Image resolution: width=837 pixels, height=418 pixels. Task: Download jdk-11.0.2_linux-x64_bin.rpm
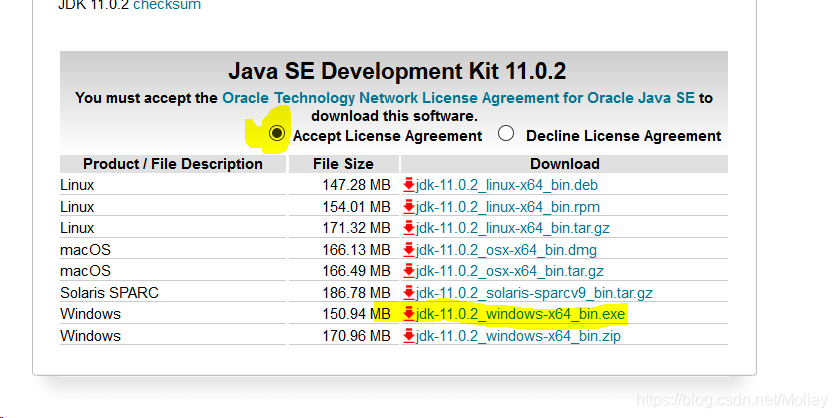tap(508, 207)
